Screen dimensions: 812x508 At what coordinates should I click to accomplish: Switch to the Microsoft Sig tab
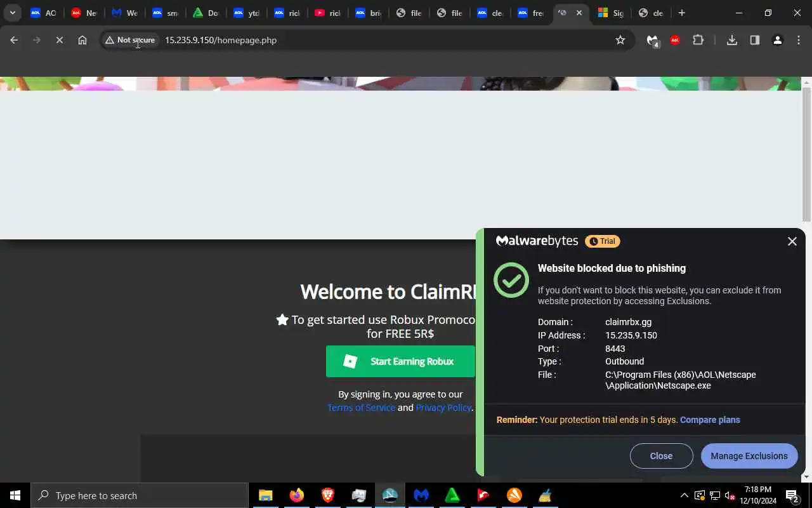[x=611, y=13]
